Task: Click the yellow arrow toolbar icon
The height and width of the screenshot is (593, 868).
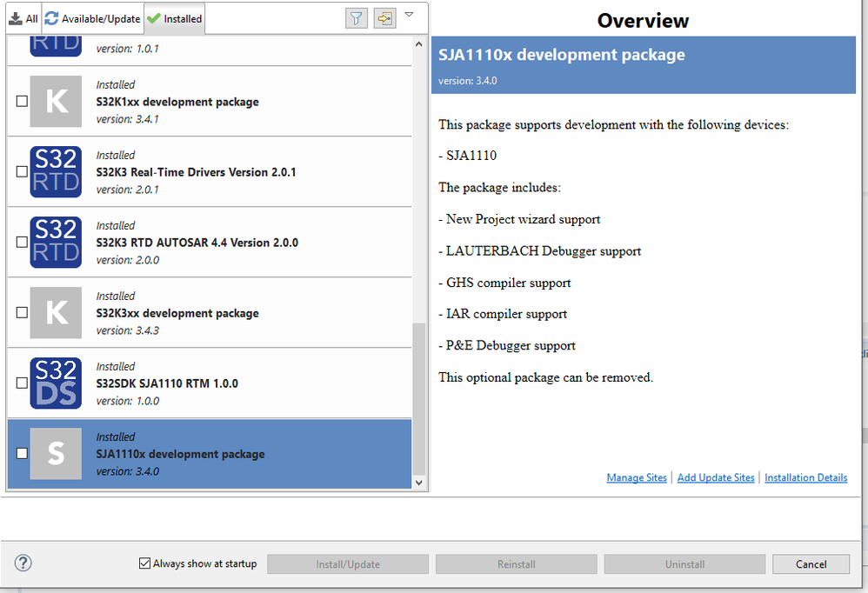Action: click(384, 17)
